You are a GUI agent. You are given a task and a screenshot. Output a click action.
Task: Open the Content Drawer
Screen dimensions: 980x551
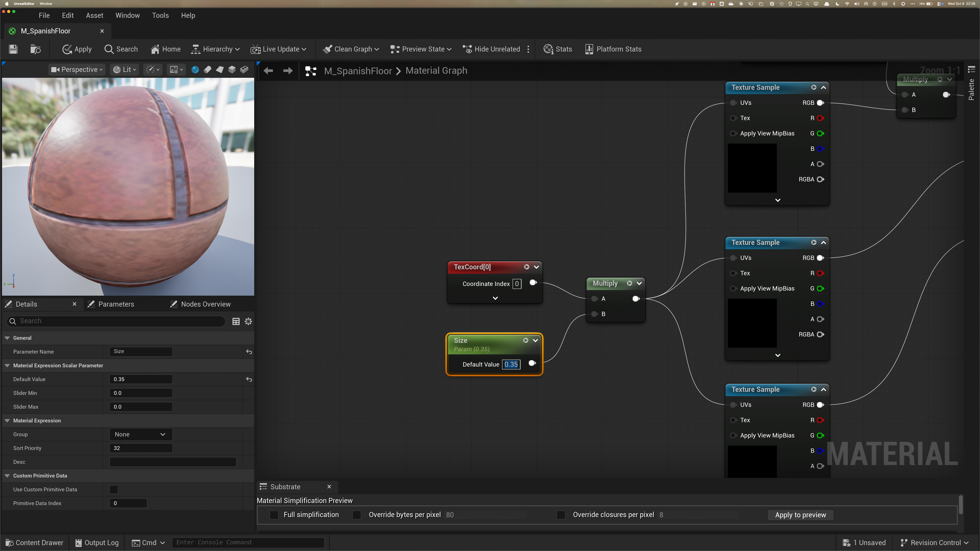(35, 543)
